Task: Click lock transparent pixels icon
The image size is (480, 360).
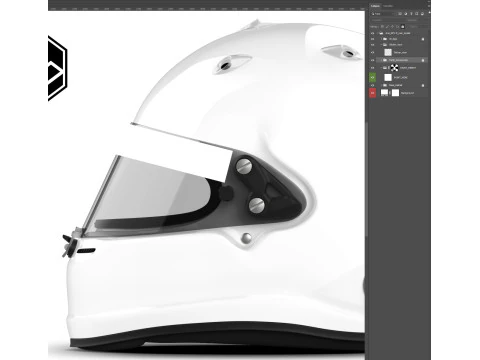Action: point(382,27)
